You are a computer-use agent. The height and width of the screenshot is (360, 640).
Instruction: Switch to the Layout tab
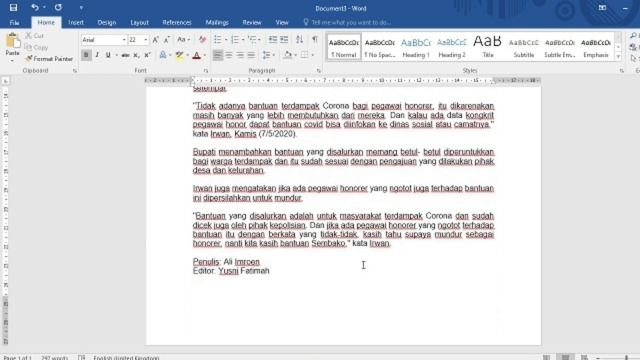(139, 22)
